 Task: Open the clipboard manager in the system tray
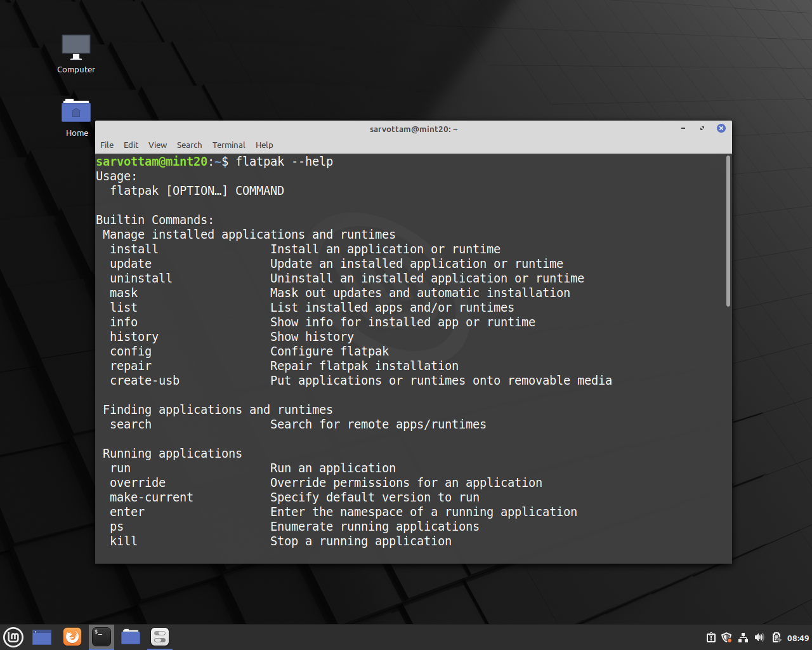[710, 637]
